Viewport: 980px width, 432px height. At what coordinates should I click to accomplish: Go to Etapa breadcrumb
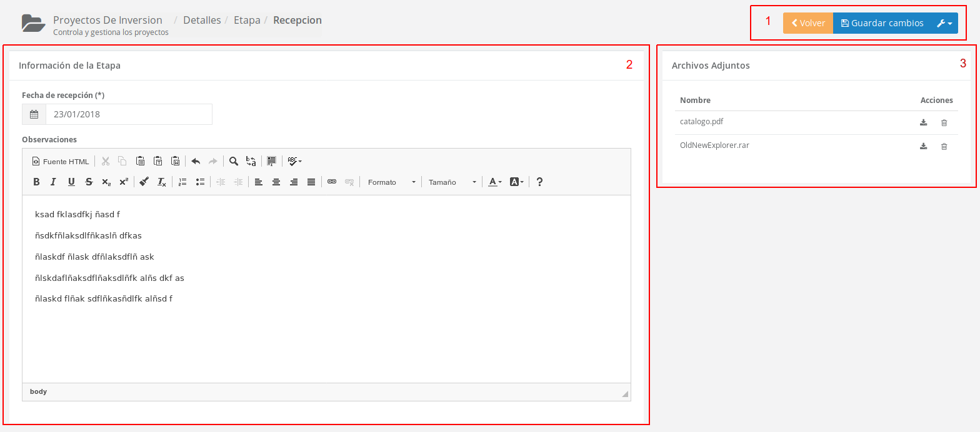point(247,20)
